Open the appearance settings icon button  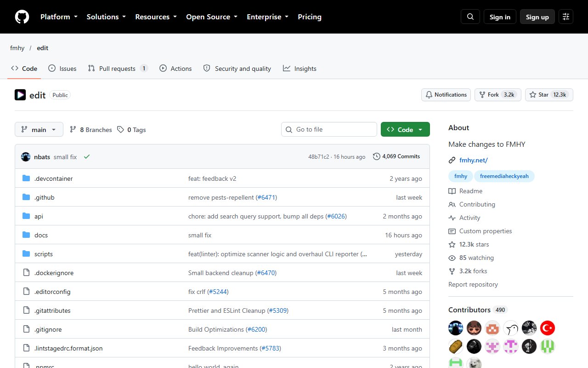coord(566,17)
